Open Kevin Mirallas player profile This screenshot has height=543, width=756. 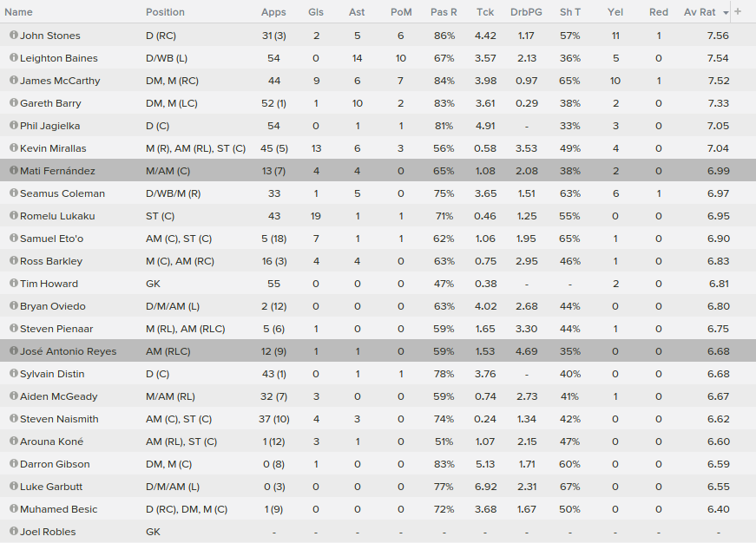53,148
